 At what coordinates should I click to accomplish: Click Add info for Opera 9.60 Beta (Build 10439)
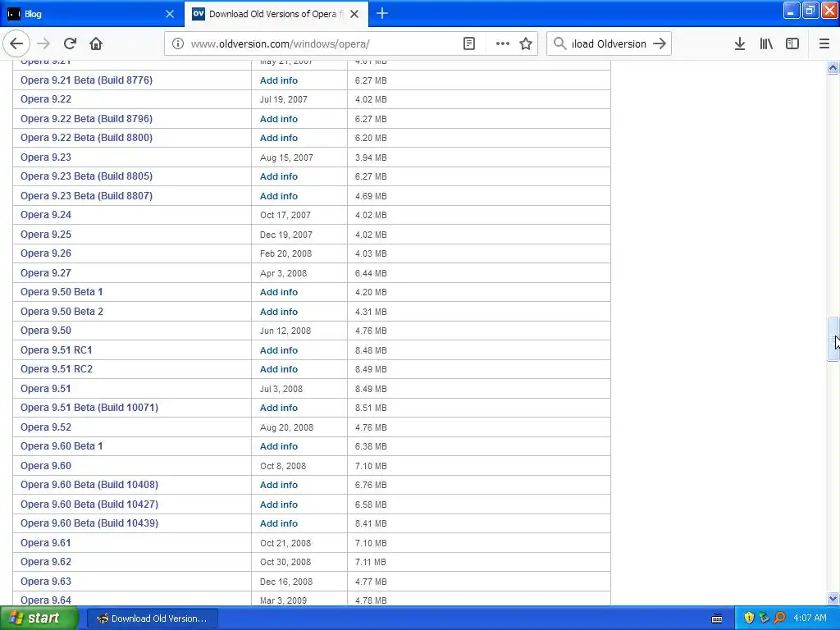click(x=279, y=523)
